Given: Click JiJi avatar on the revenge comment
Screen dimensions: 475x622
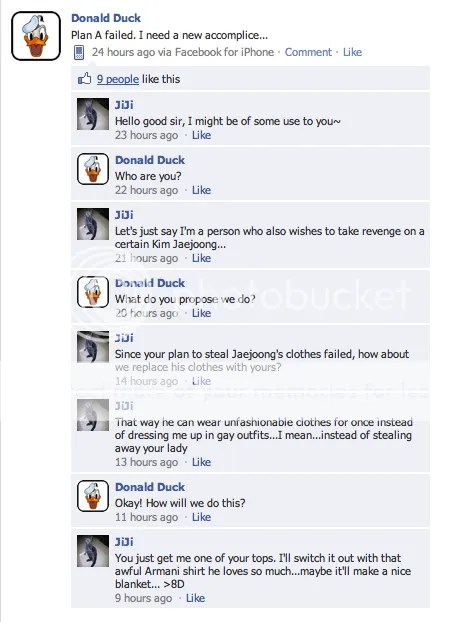Looking at the screenshot, I should (x=93, y=224).
